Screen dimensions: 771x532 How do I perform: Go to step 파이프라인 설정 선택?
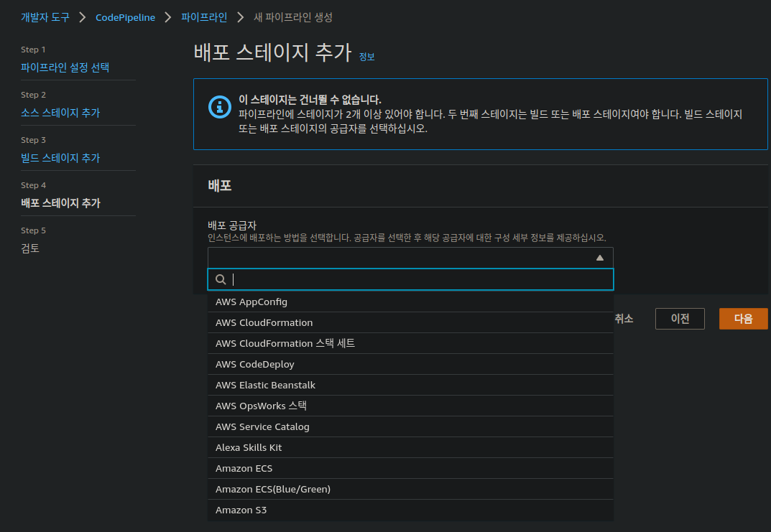pos(65,67)
